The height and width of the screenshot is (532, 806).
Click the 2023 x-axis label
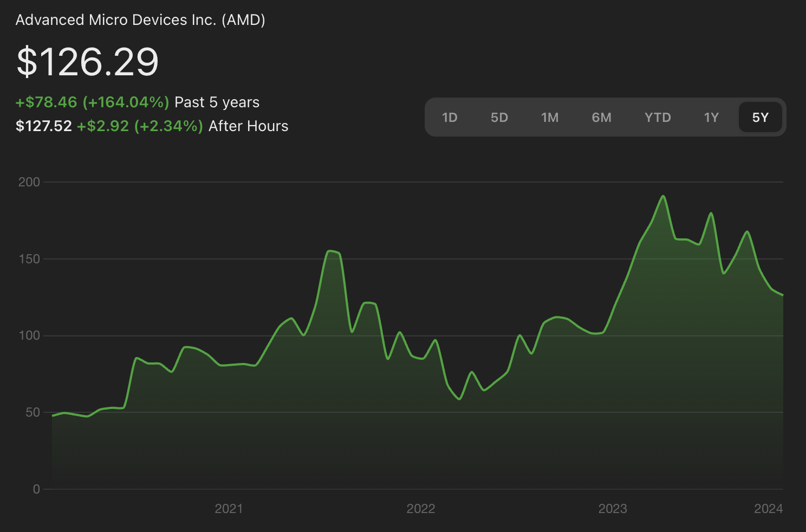[613, 509]
